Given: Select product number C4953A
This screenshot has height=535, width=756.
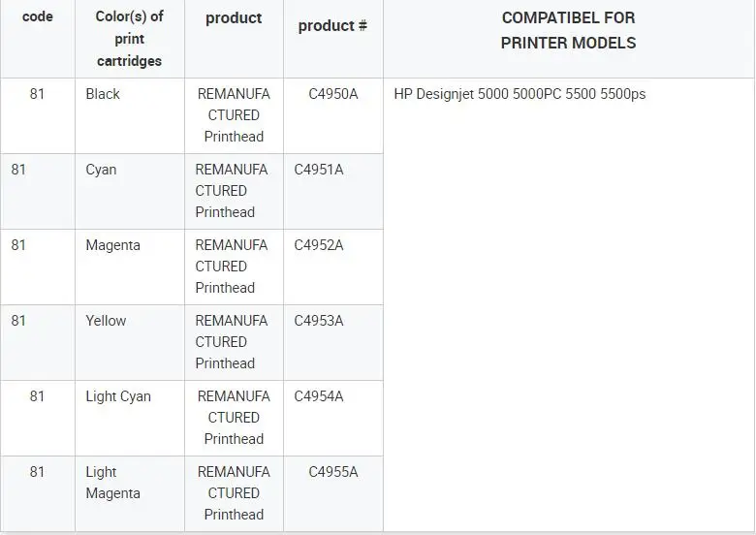Looking at the screenshot, I should pyautogui.click(x=319, y=321).
